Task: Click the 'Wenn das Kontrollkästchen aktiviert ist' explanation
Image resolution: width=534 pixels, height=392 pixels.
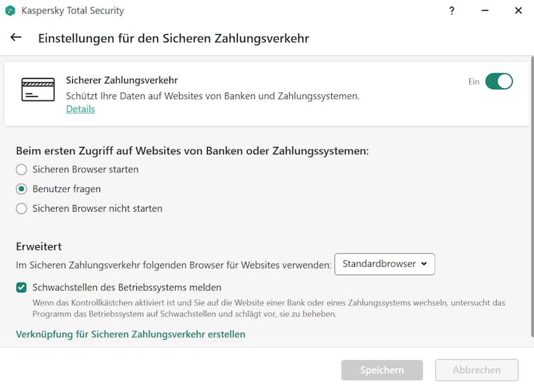Action: pos(269,309)
